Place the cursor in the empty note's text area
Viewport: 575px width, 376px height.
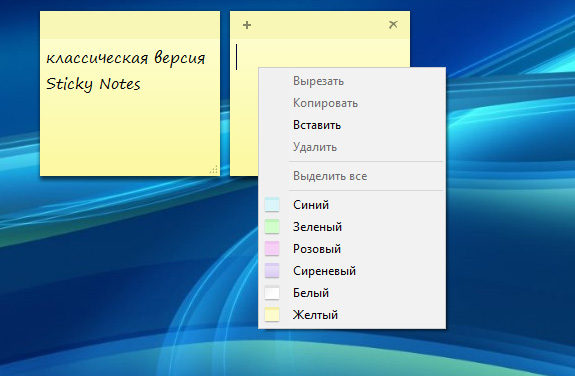coord(320,53)
